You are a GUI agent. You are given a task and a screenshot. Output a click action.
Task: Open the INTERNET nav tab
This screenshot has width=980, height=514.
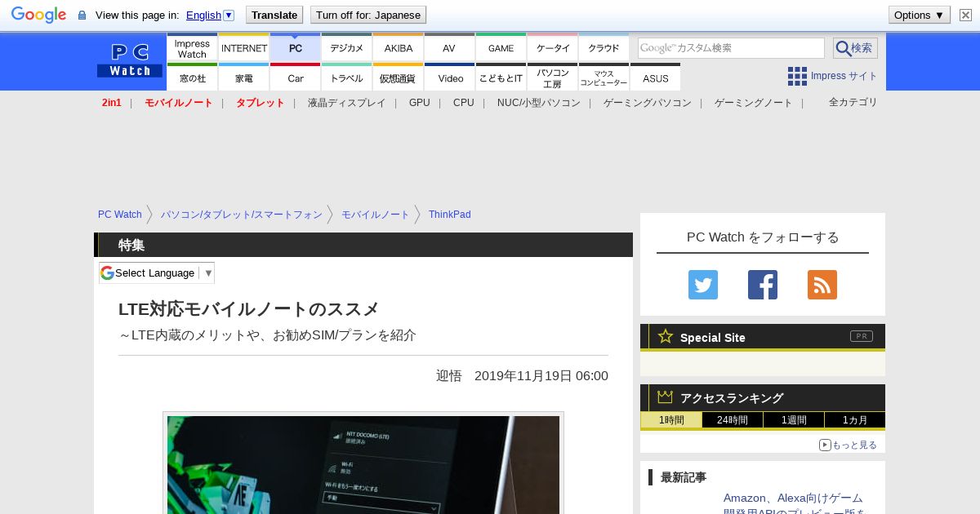(244, 48)
